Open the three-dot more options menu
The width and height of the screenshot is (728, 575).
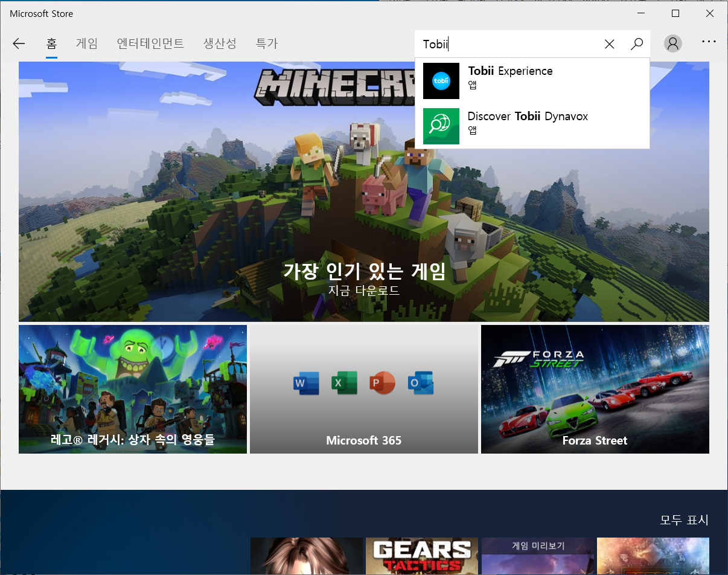(x=709, y=42)
